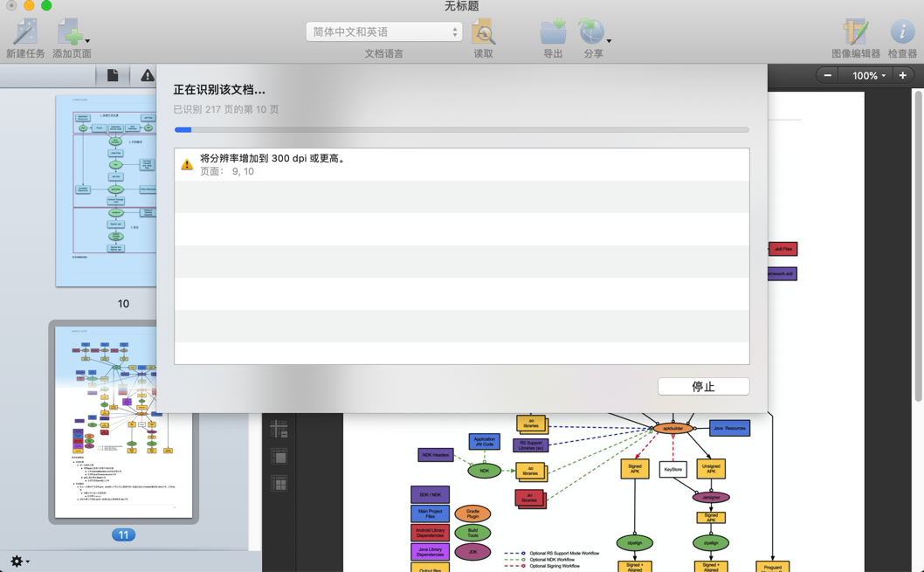The width and height of the screenshot is (924, 572).
Task: Click the vertical scrollbar of the document view
Action: tap(918, 246)
